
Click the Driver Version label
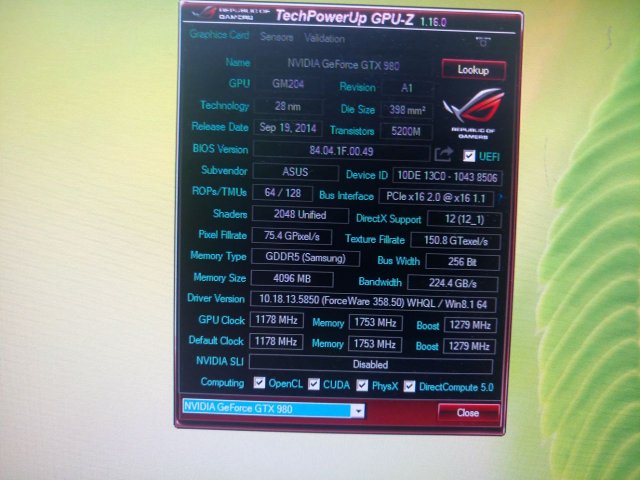pyautogui.click(x=216, y=298)
